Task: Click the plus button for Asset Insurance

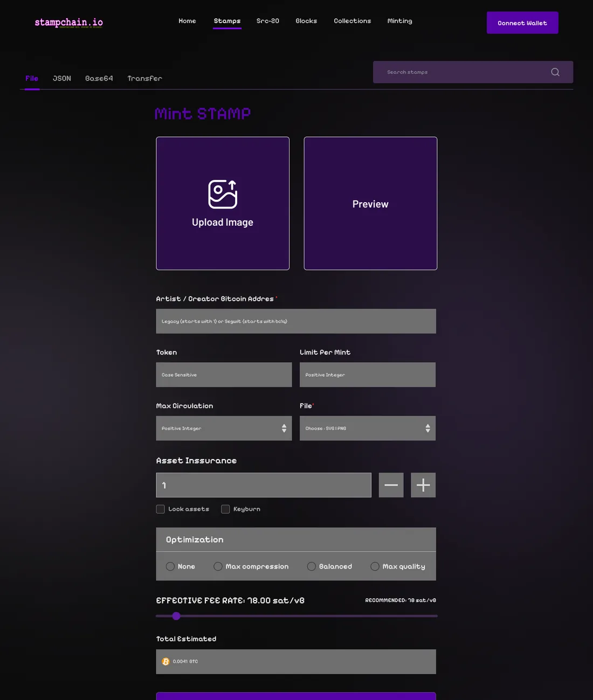Action: [423, 485]
